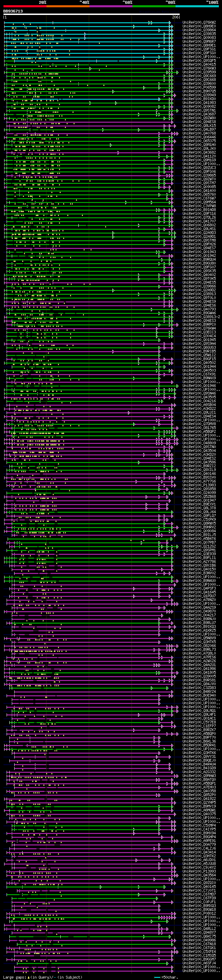Image resolution: width=222 pixels, height=980 pixels.
Task: Select label UniRef100_P13993
Action: pyautogui.click(x=199, y=871)
